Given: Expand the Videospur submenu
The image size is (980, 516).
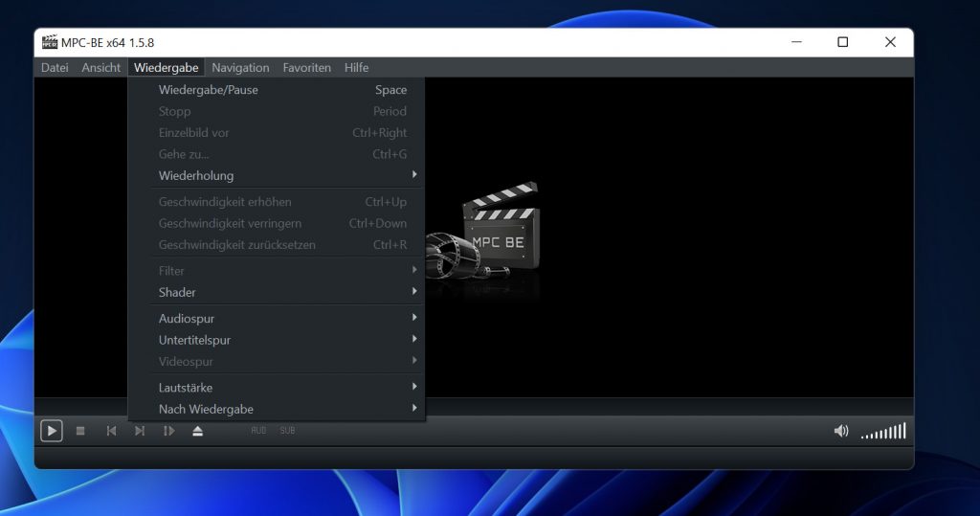Looking at the screenshot, I should coord(277,362).
